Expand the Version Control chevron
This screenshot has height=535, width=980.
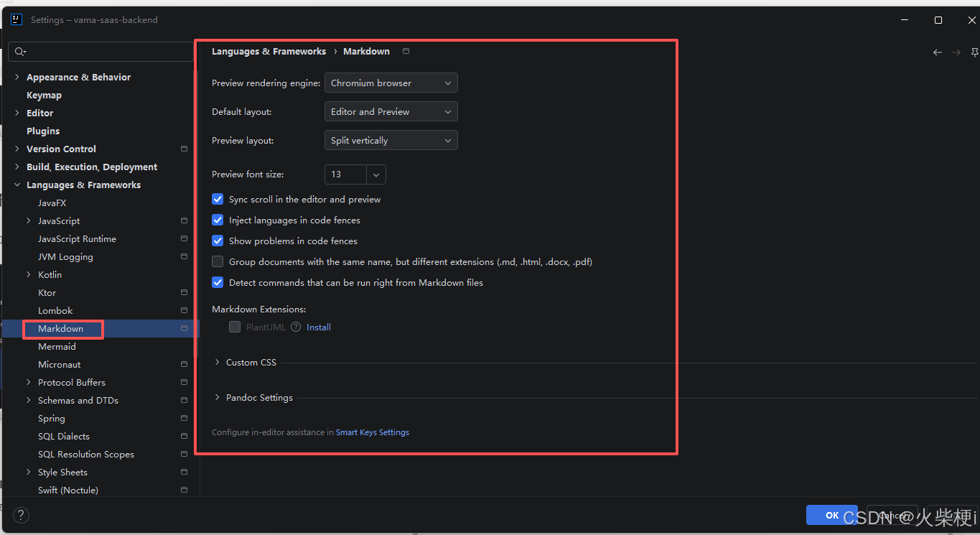click(x=17, y=149)
